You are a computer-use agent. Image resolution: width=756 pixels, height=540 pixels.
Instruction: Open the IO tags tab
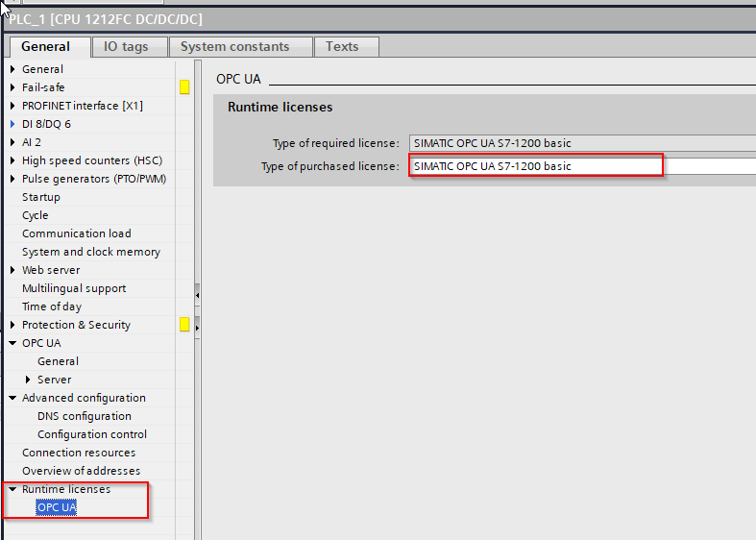(x=130, y=47)
